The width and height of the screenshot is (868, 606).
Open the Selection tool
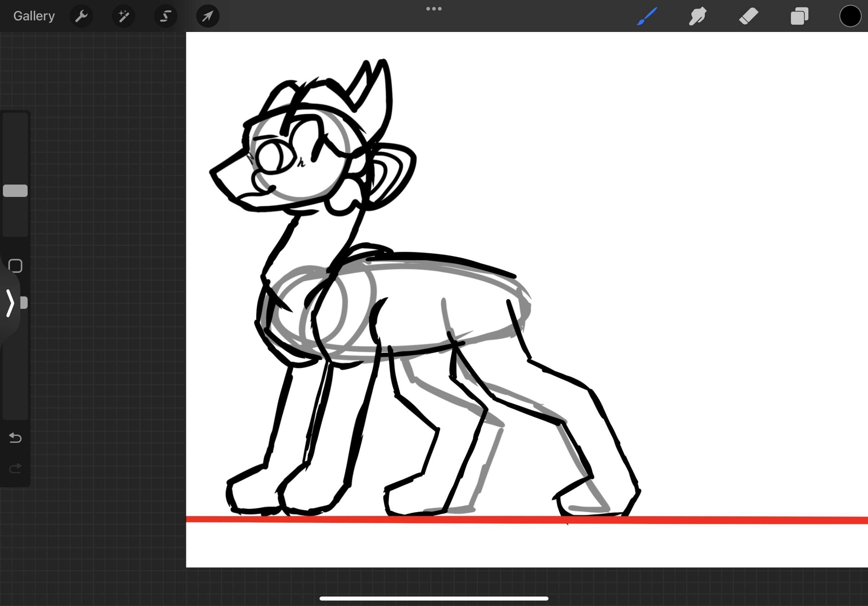tap(165, 16)
